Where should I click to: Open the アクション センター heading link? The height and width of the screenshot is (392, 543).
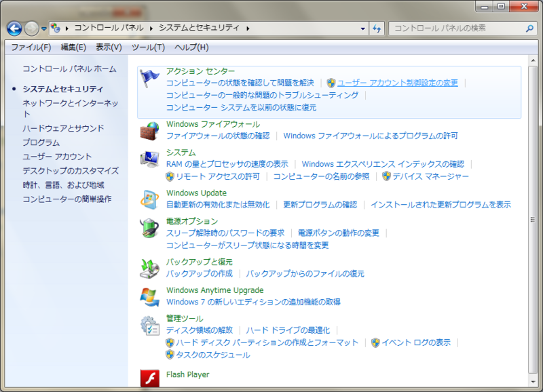[x=200, y=71]
